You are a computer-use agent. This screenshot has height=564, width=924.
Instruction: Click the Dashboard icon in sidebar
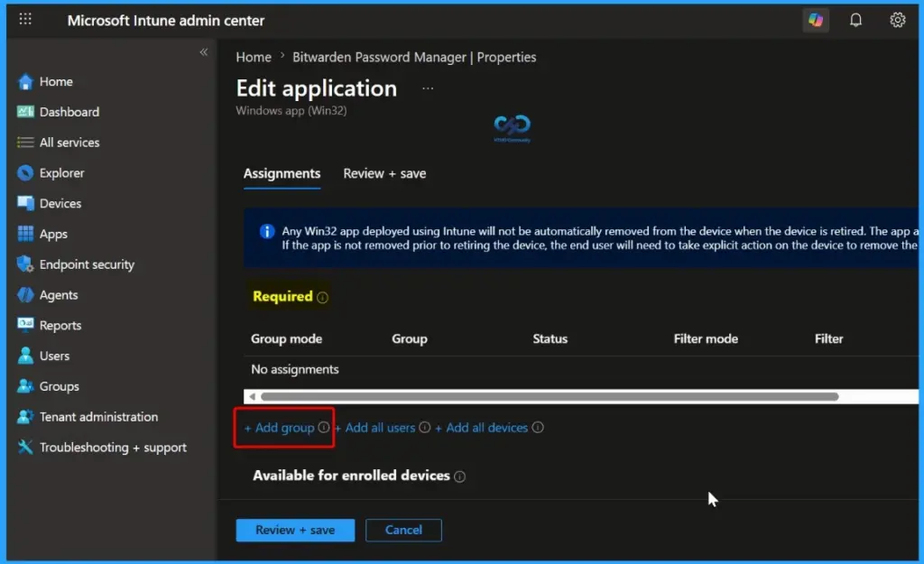click(x=25, y=112)
